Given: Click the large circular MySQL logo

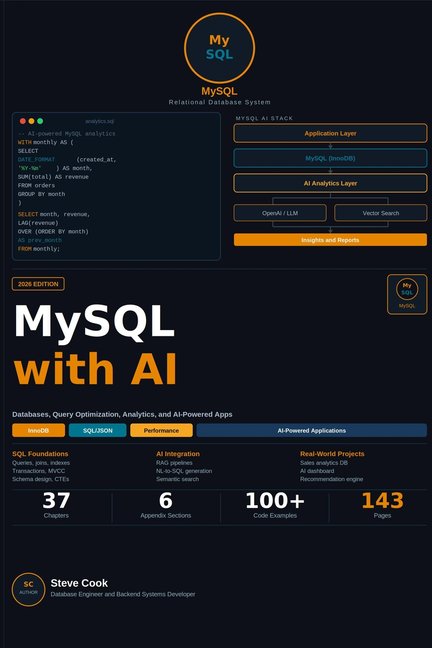Looking at the screenshot, I should [219, 48].
